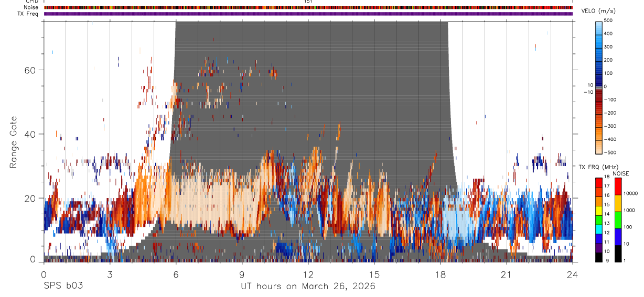Click the '20' range gate tick label
Screen dimensions: 644x297
pos(31,198)
